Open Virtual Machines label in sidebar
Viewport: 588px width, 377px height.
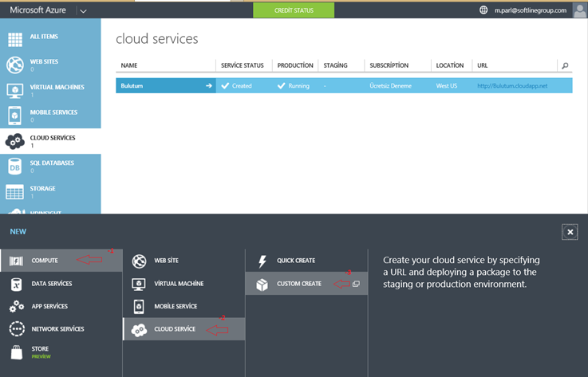click(x=57, y=87)
